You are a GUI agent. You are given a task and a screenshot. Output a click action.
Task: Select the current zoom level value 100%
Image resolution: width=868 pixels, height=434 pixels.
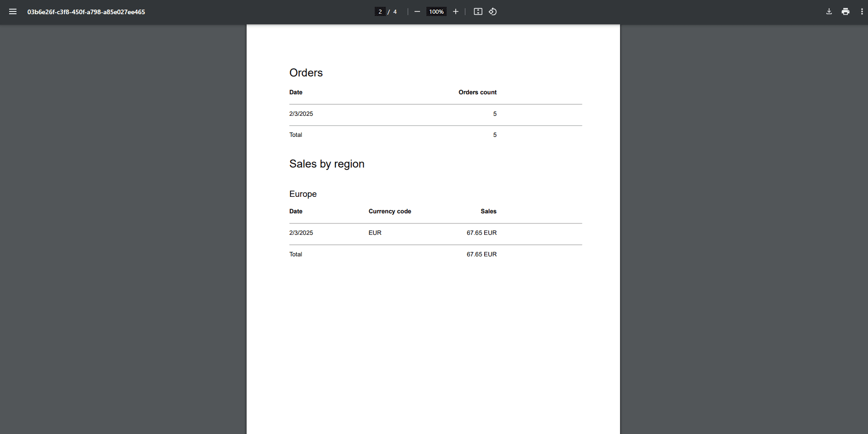point(436,11)
